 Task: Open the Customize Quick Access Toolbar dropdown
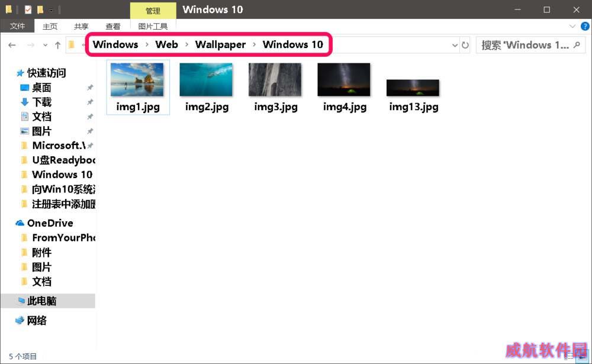point(51,10)
